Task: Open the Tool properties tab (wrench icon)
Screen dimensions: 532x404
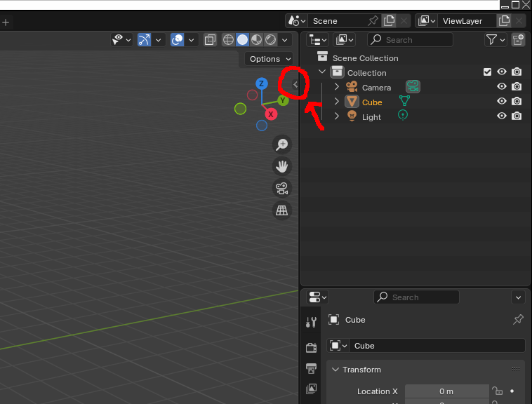Action: tap(312, 322)
